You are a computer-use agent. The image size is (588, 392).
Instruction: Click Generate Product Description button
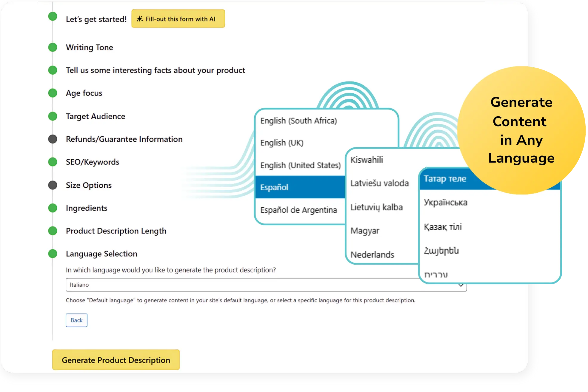(116, 360)
